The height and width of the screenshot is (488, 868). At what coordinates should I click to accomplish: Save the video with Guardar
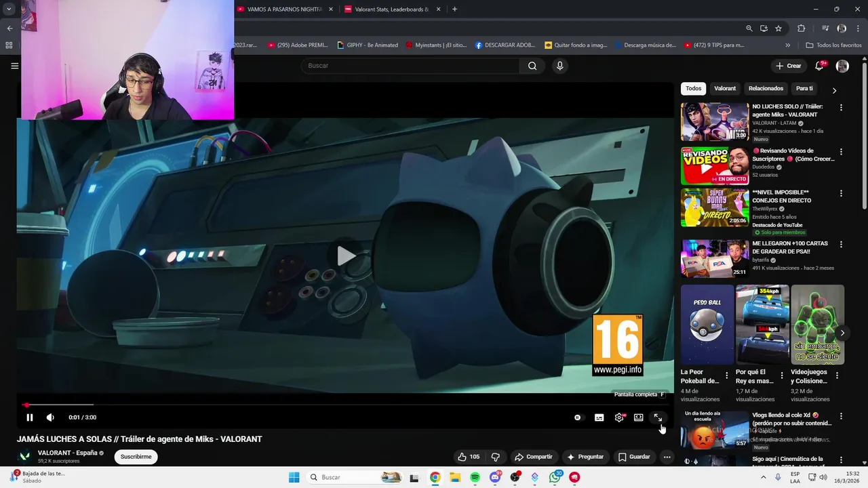click(634, 457)
